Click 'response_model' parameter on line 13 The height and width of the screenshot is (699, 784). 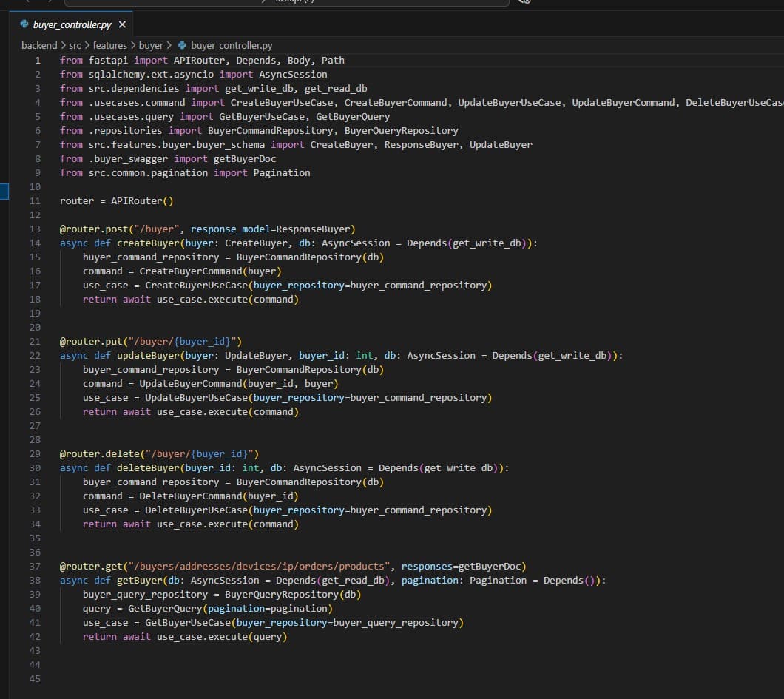[x=231, y=229]
